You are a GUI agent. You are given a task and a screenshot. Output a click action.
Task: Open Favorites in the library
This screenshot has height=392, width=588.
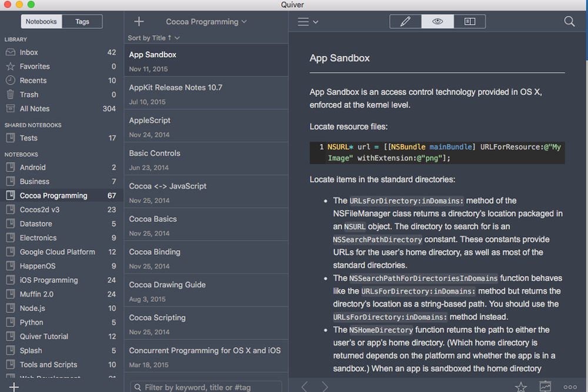point(62,67)
